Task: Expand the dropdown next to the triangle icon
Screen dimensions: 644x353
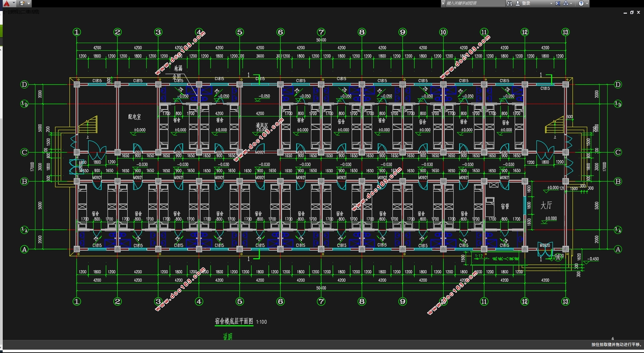Action: 571,3
